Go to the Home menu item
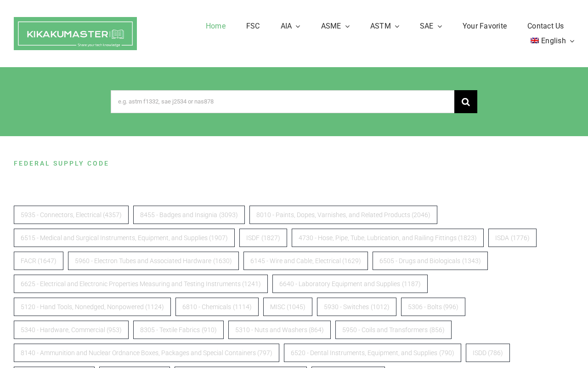 click(216, 26)
